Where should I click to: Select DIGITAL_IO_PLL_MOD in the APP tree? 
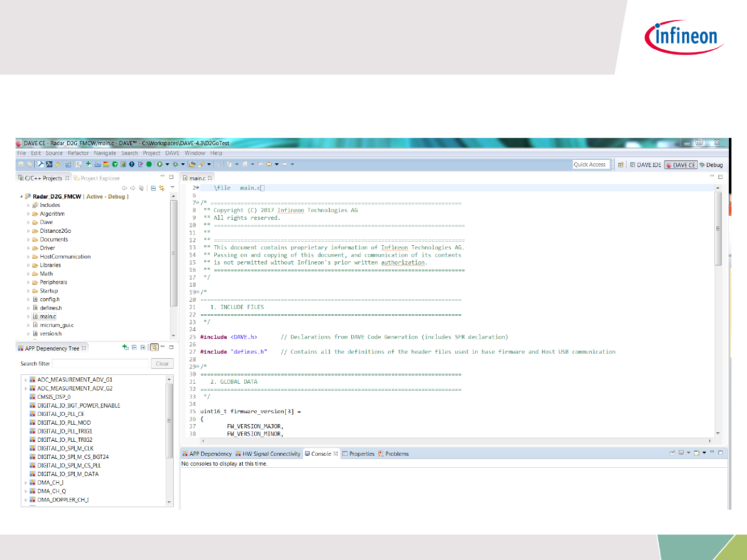[x=64, y=423]
